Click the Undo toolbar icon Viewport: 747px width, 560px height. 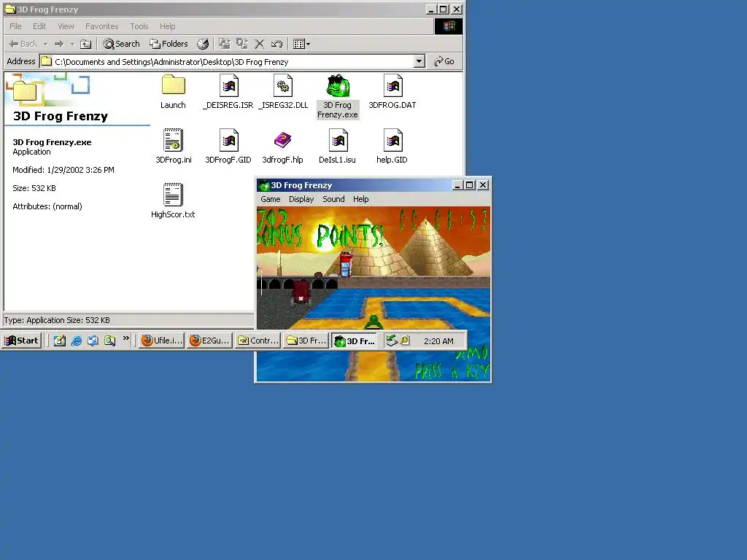click(276, 44)
